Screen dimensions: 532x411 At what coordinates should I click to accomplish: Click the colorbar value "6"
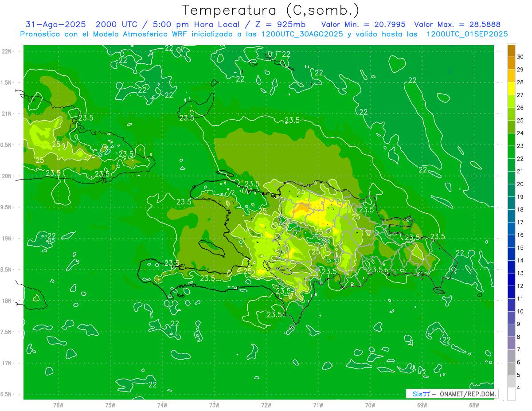tap(519, 362)
